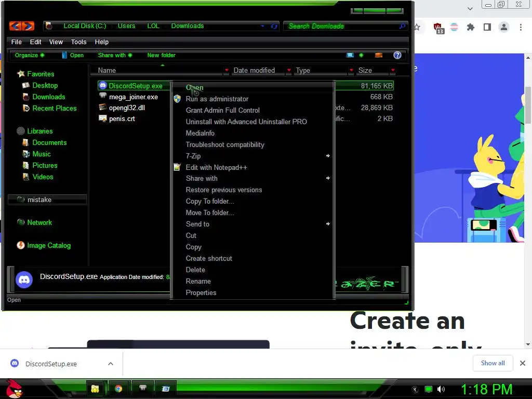Click Chrome extensions puzzle icon
532x399 pixels.
(471, 27)
